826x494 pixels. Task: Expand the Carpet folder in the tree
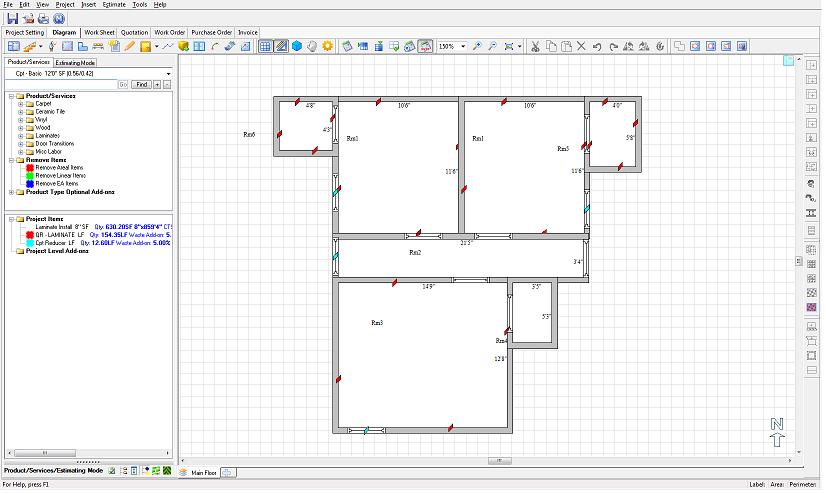[x=20, y=104]
